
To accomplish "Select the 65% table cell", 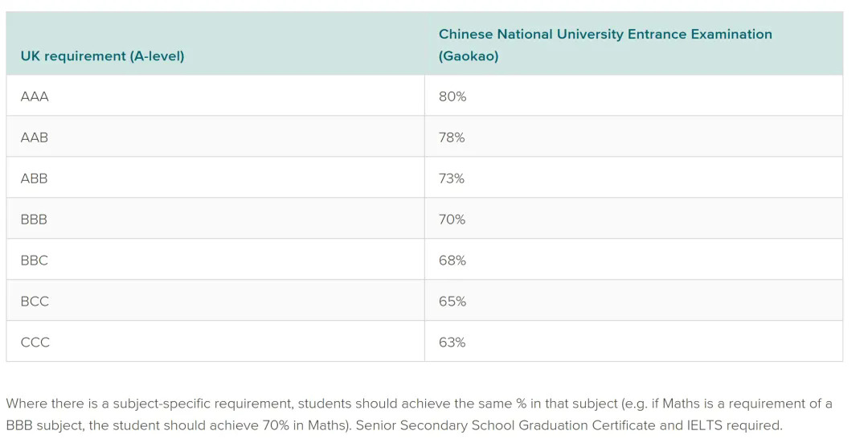I will coord(452,301).
